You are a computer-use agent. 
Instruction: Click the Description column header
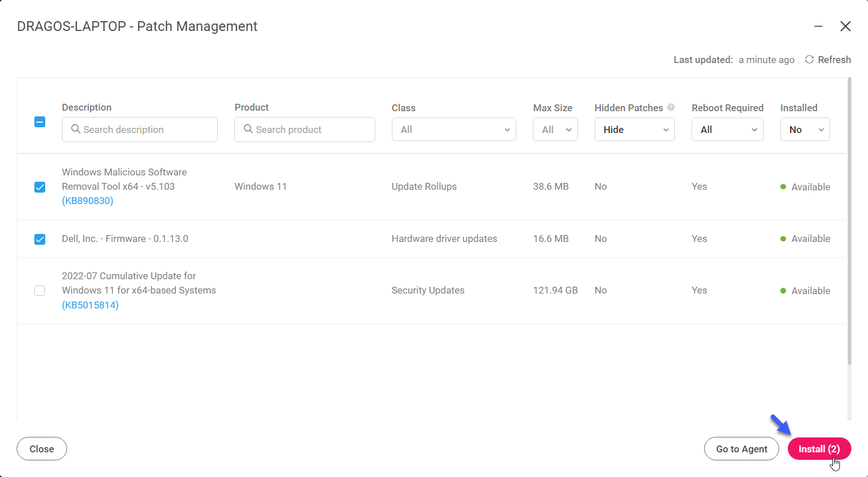(87, 107)
